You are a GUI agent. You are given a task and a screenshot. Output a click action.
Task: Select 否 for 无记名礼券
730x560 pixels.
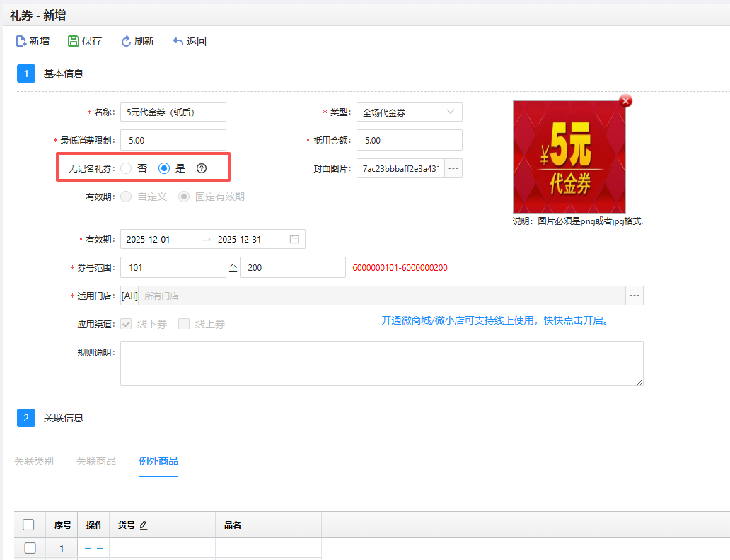pos(126,168)
